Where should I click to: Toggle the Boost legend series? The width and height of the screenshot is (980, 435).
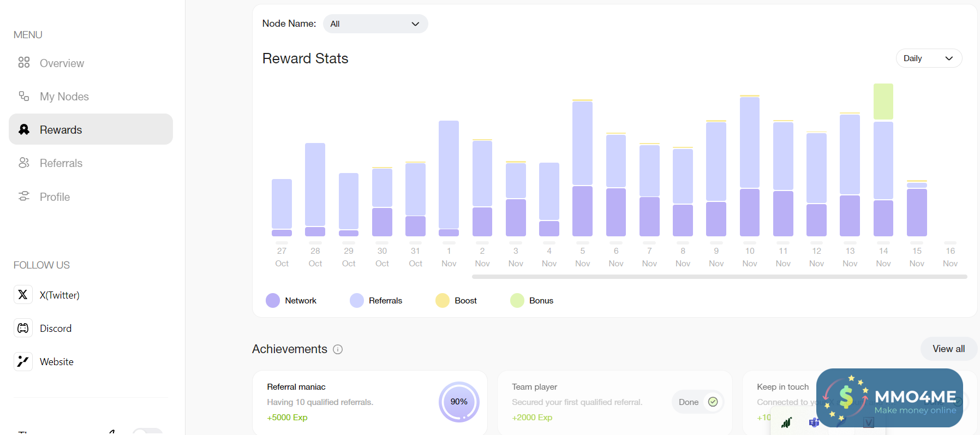[x=456, y=301]
